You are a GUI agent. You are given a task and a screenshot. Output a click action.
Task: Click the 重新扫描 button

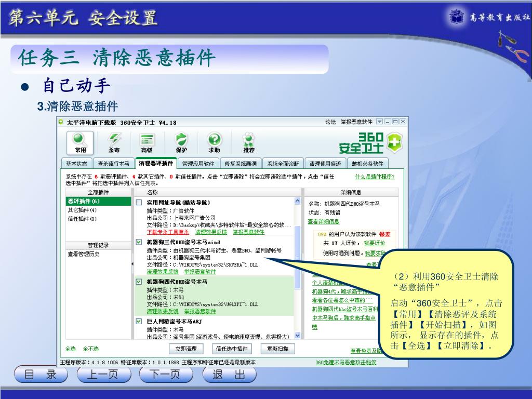pyautogui.click(x=277, y=349)
